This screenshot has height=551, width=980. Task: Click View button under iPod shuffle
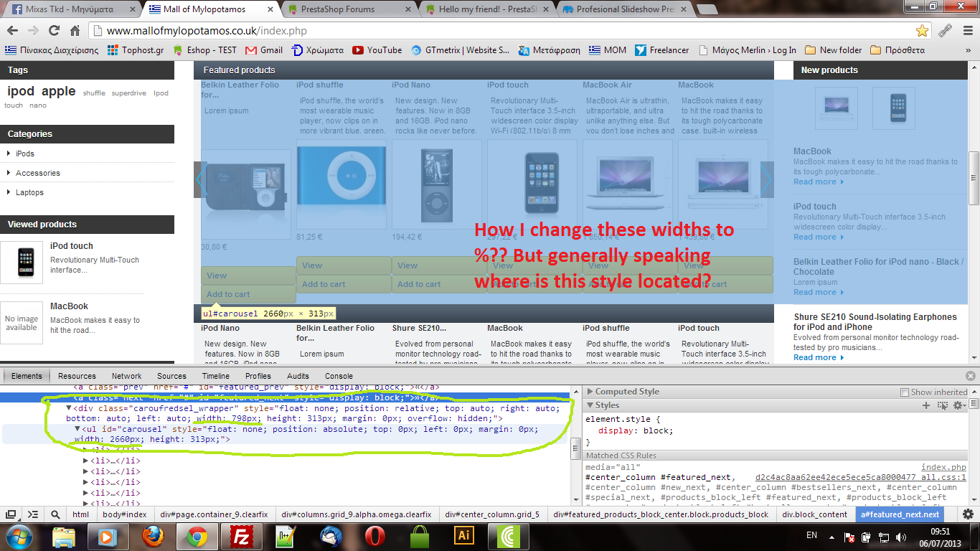344,265
